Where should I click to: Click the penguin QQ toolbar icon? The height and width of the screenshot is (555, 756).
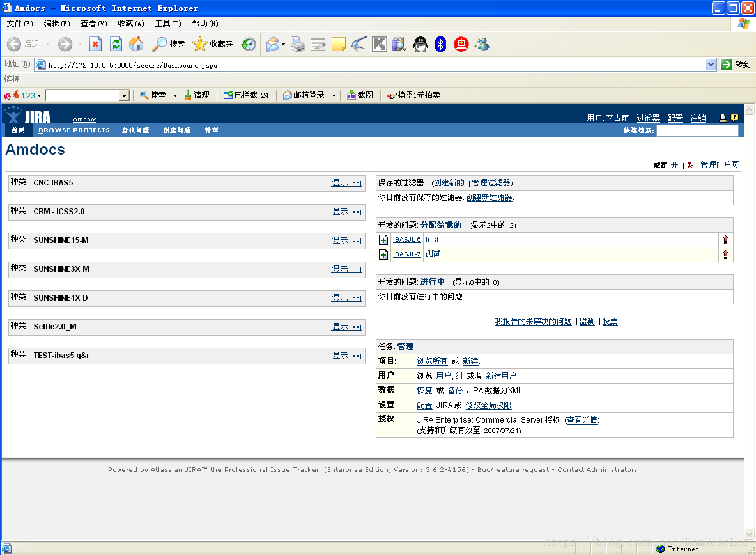[420, 44]
